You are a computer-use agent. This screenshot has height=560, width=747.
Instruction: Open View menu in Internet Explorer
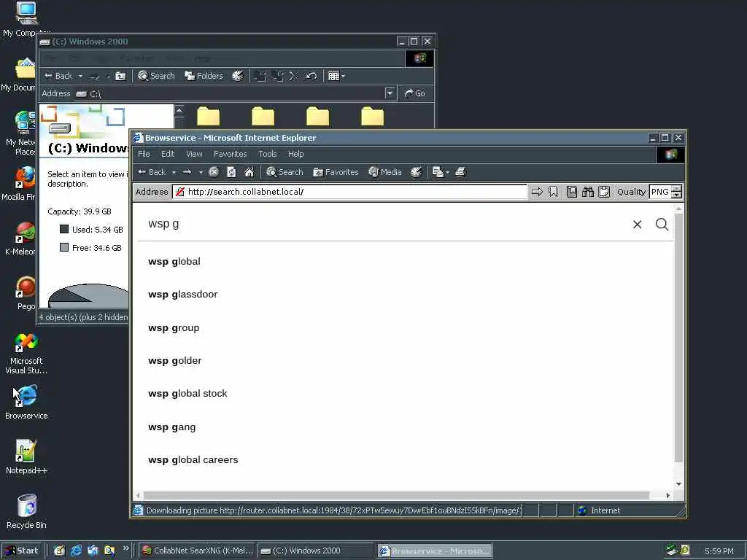[194, 154]
